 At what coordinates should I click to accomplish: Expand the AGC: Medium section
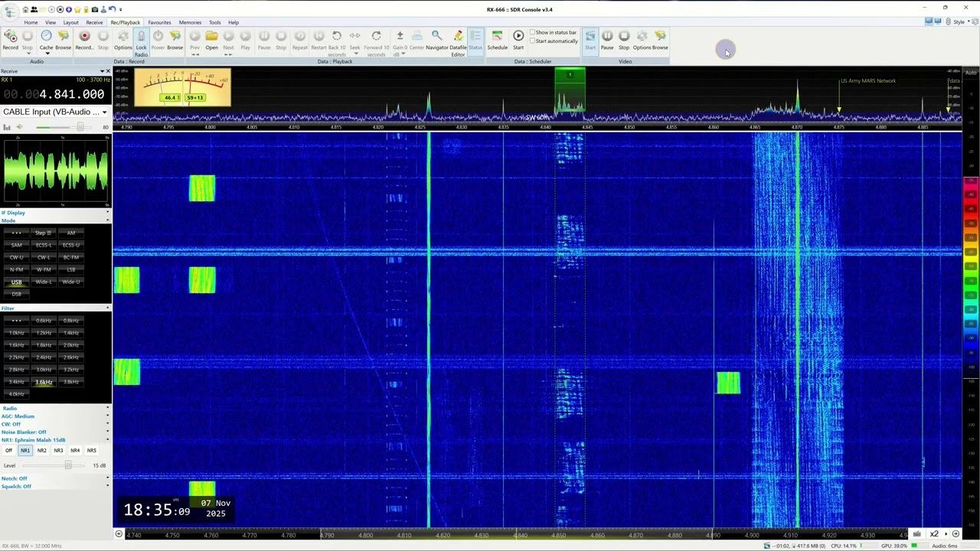55,416
